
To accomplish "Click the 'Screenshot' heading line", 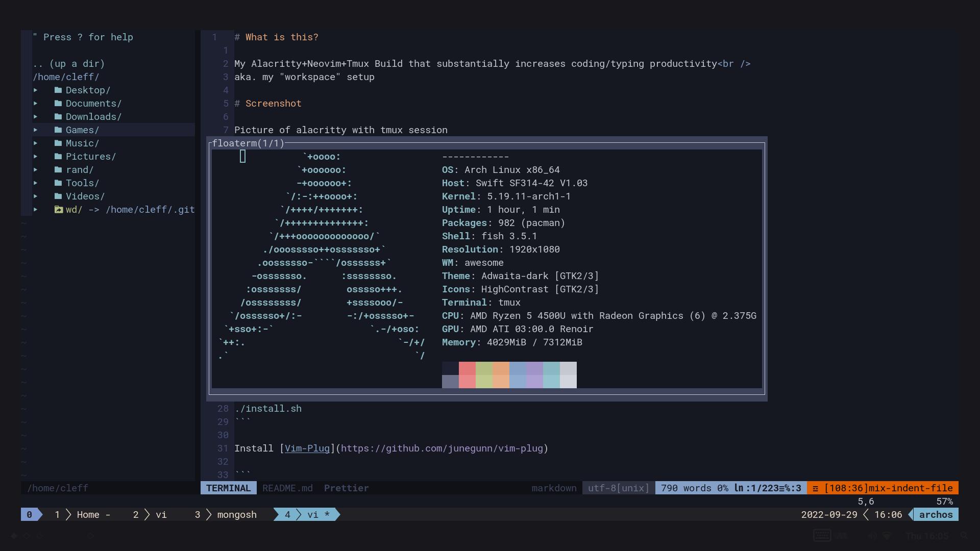I will (268, 104).
